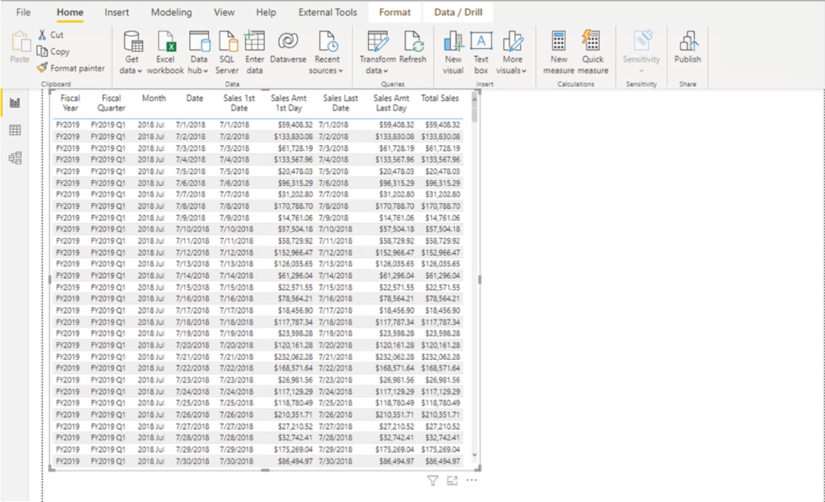Expand the Get data dropdown

(131, 71)
